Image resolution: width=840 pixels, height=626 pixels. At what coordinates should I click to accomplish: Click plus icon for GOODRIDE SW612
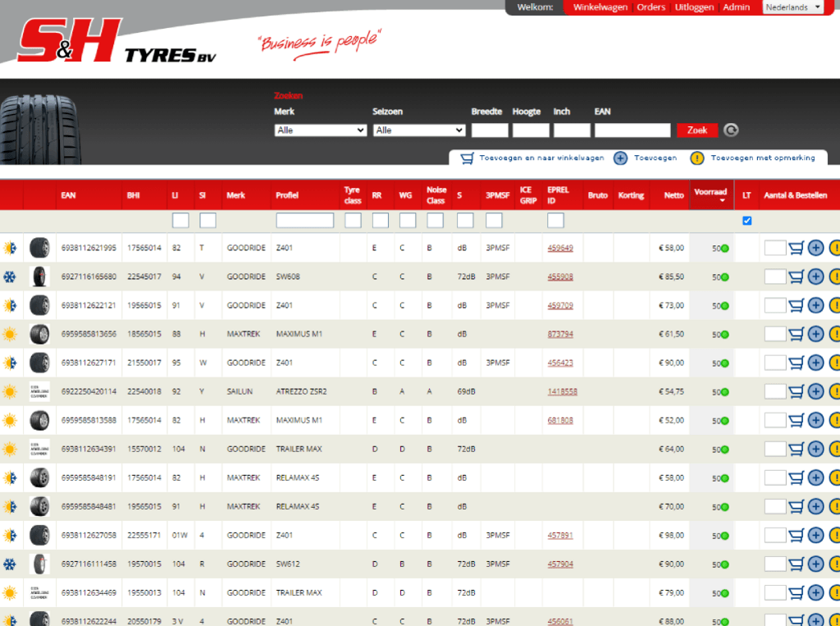pos(815,564)
